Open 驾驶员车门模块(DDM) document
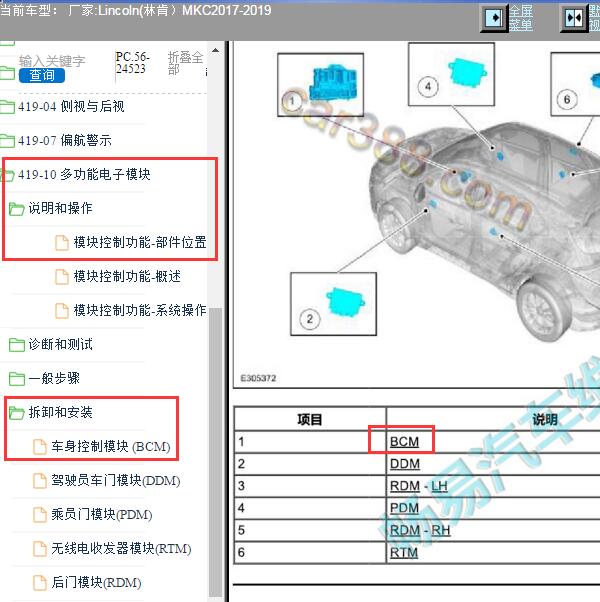The width and height of the screenshot is (600, 602). click(x=116, y=481)
